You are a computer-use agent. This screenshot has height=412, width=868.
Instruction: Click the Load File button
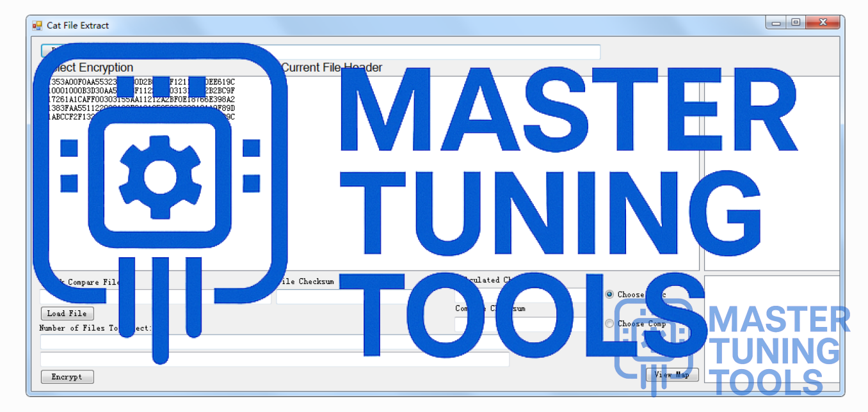67,313
